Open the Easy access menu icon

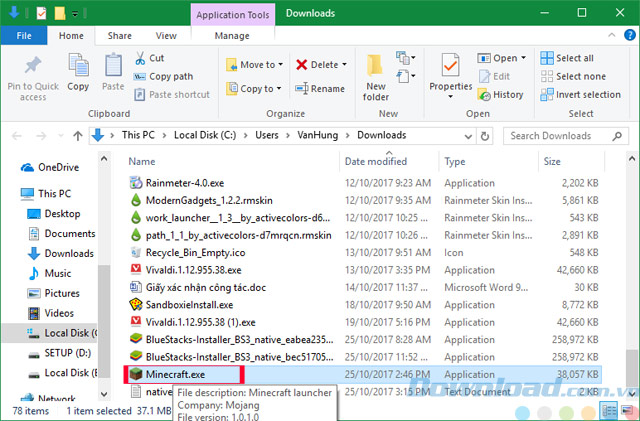coord(406,76)
